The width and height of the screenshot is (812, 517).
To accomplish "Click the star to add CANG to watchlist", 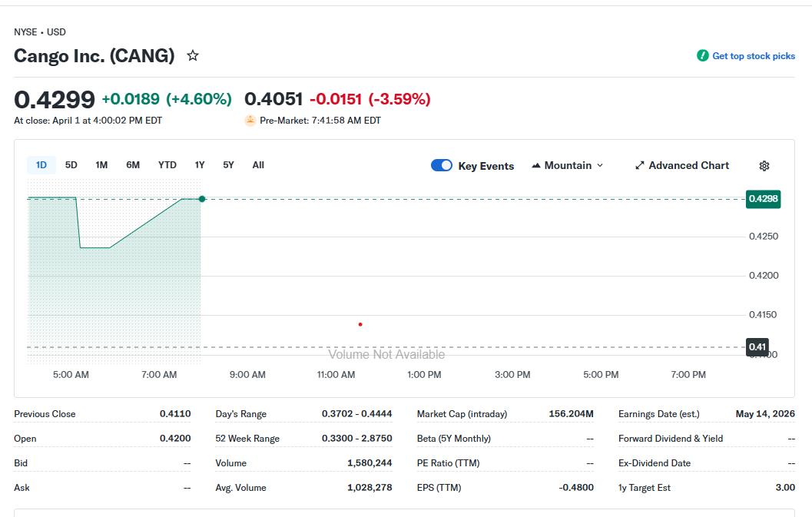I will click(192, 55).
